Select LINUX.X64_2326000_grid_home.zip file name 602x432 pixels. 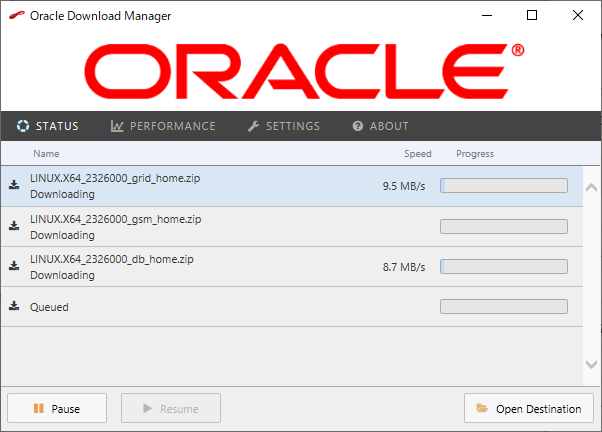tap(115, 178)
